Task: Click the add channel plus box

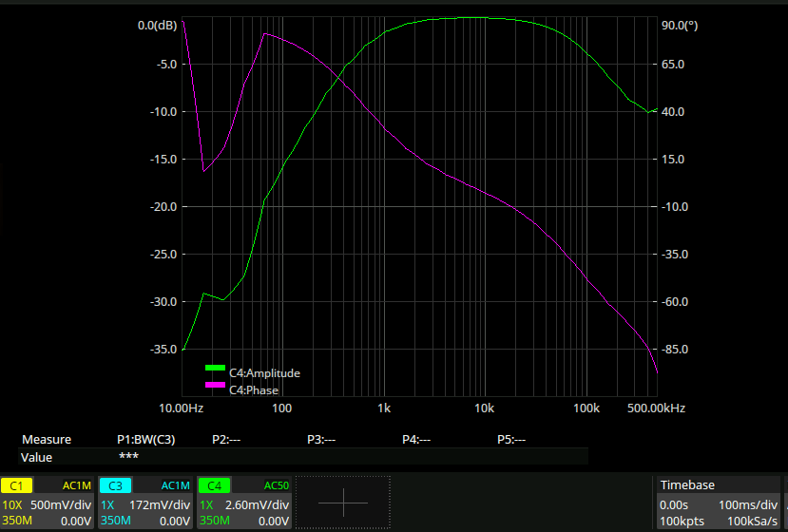Action: pyautogui.click(x=342, y=502)
